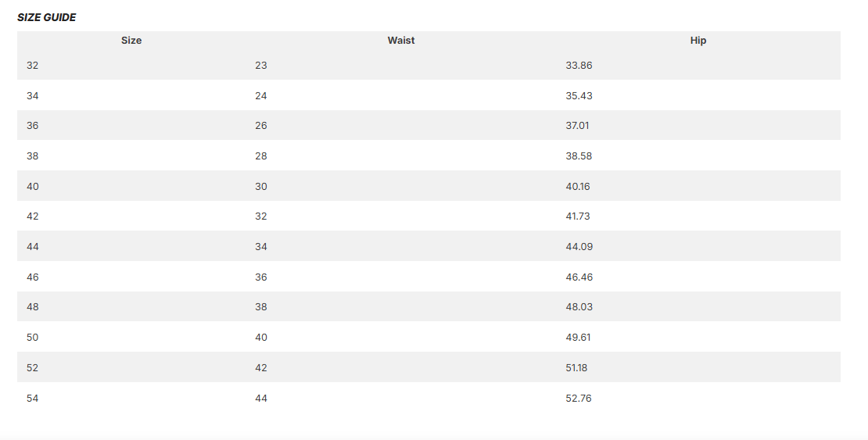Select hip measurement 40.16
Viewport: 868px width, 440px height.
578,187
